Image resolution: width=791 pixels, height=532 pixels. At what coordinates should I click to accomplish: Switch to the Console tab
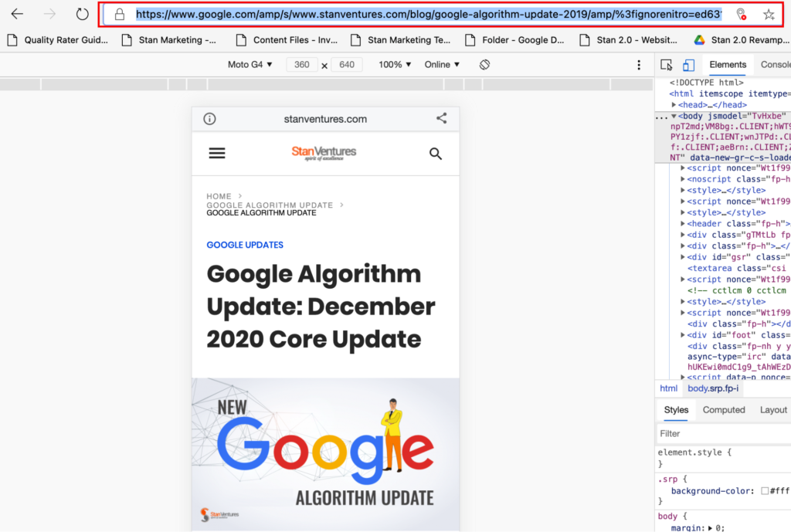[x=776, y=65]
